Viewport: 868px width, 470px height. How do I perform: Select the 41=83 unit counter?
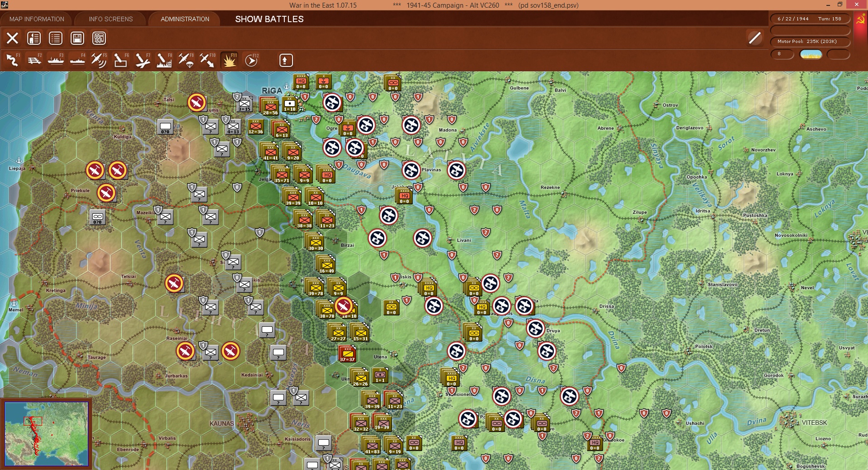[372, 446]
